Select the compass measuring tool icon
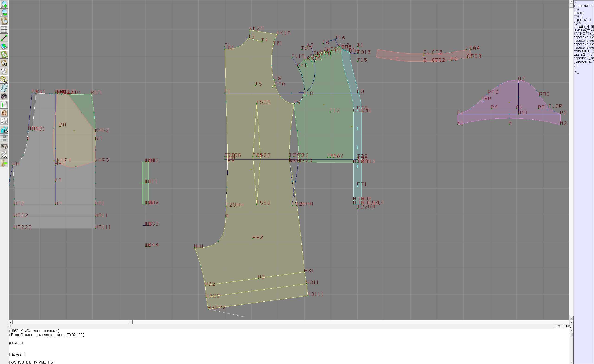 [x=4, y=71]
